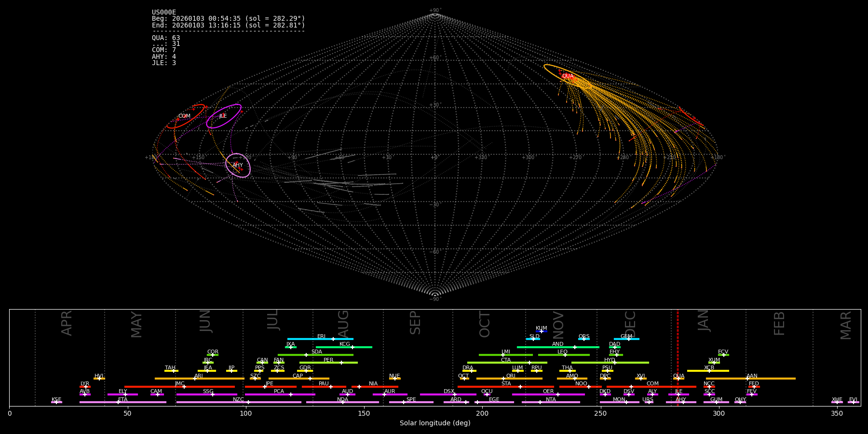Click the US000E station title text
868x434 pixels.
[164, 13]
